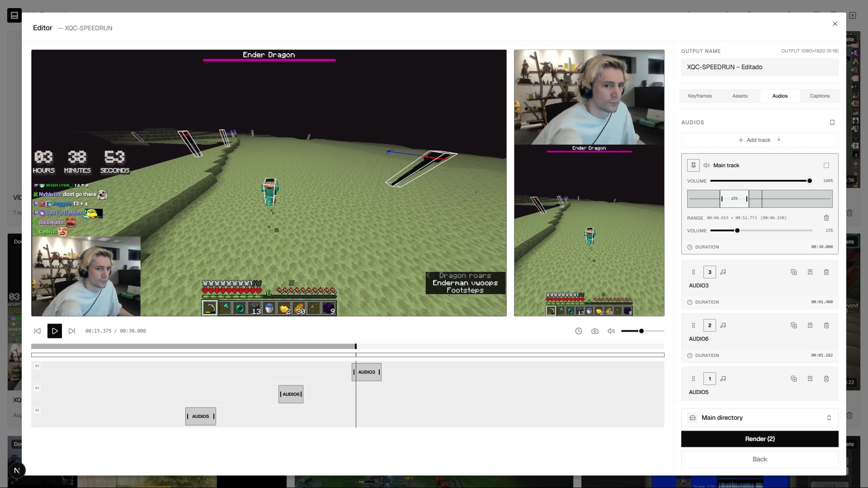Duplicate the AUDIO5 track

click(x=794, y=379)
